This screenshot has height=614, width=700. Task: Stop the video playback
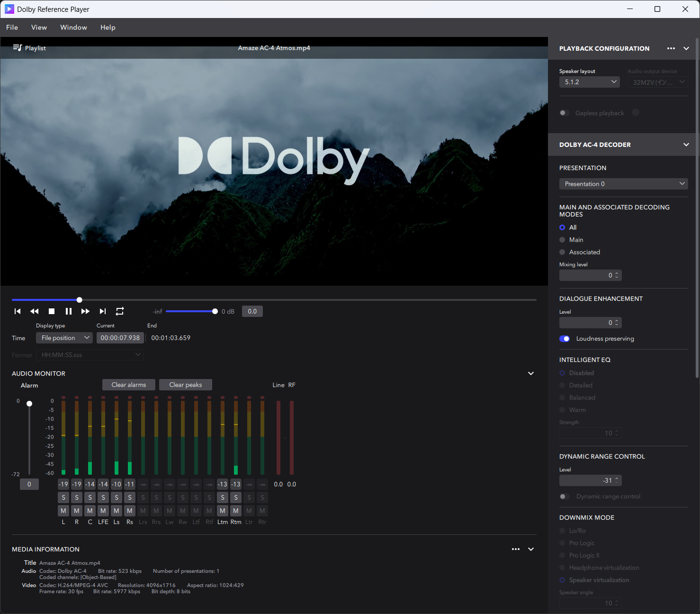[52, 311]
